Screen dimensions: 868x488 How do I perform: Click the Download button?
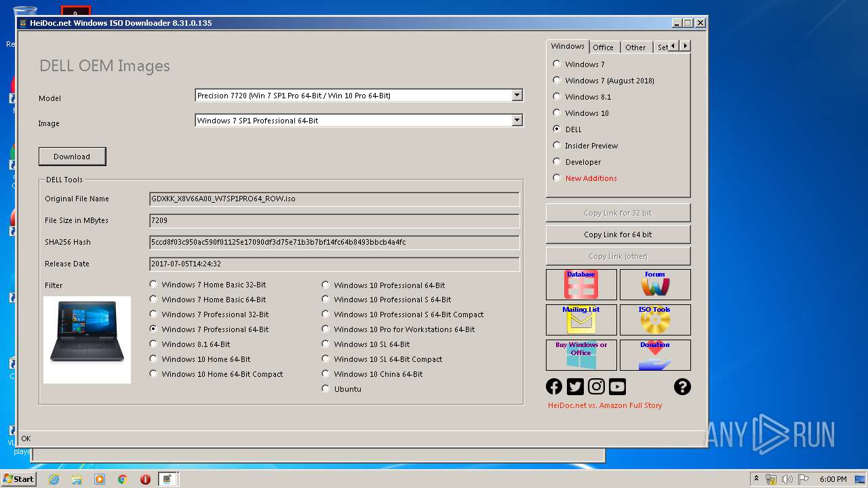click(x=72, y=157)
